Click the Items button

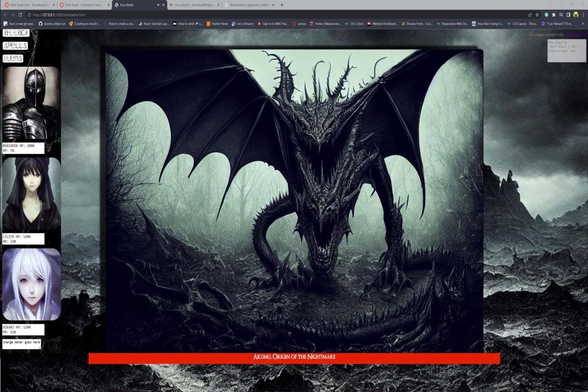coord(13,58)
